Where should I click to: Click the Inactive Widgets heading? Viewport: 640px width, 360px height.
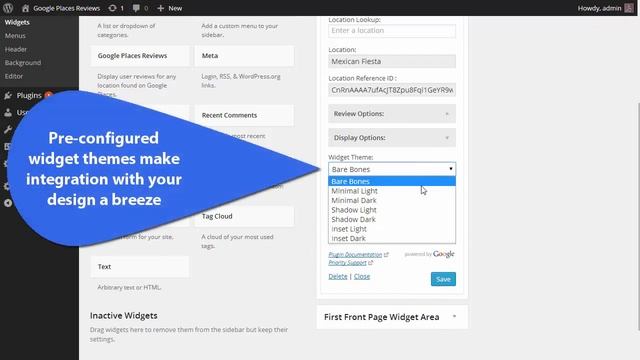(124, 316)
